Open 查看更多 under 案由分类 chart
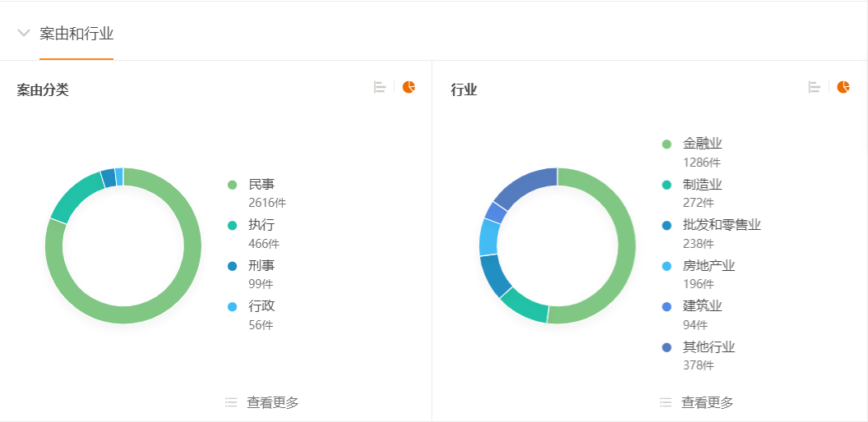This screenshot has height=422, width=868. coord(273,402)
